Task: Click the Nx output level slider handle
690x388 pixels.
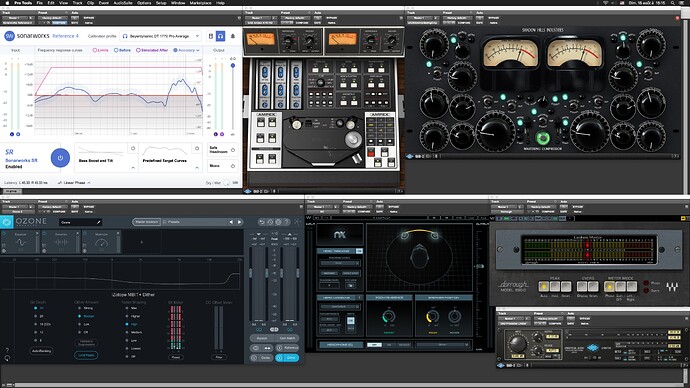Action: pyautogui.click(x=480, y=267)
